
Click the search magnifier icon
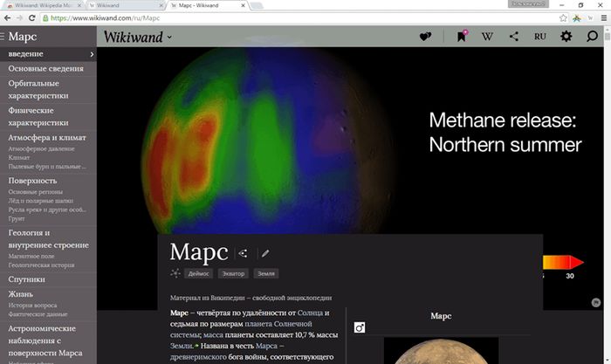593,37
